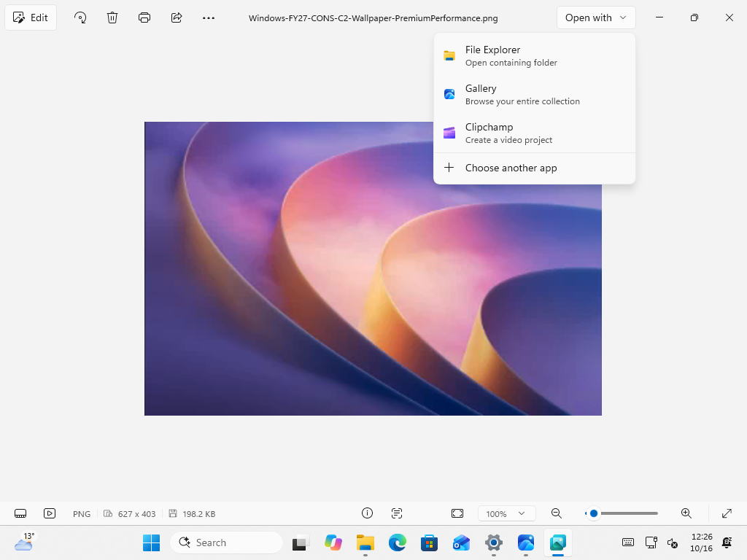Start the slideshow with the play icon

tap(50, 513)
